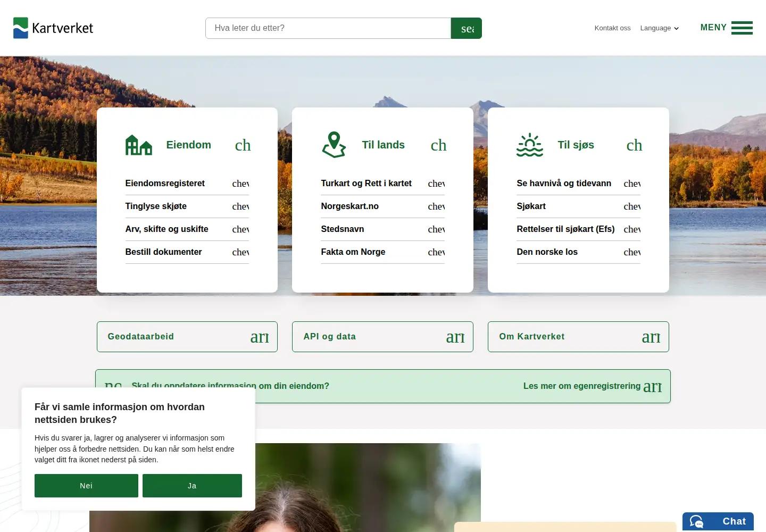Open Kontakt oss link
Image resolution: width=766 pixels, height=532 pixels.
point(612,28)
